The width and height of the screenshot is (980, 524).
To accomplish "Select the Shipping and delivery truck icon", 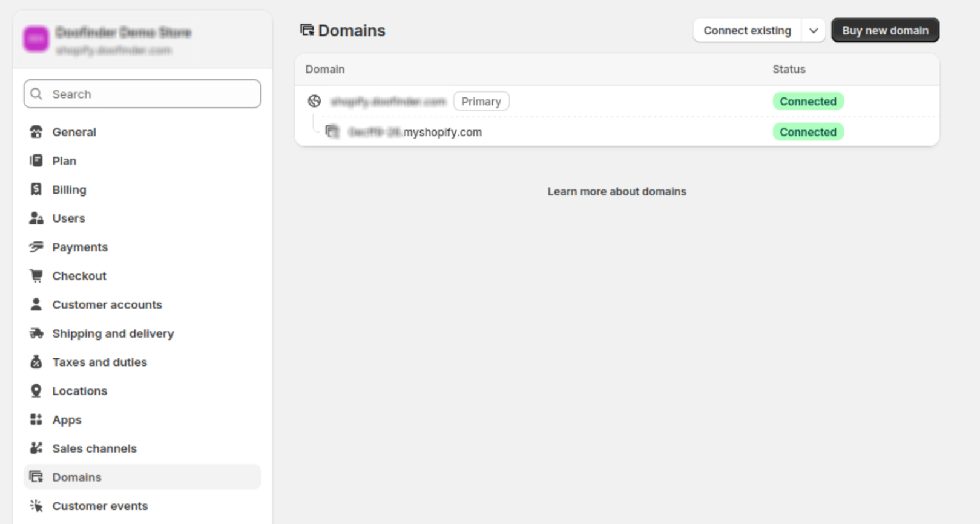I will point(36,333).
